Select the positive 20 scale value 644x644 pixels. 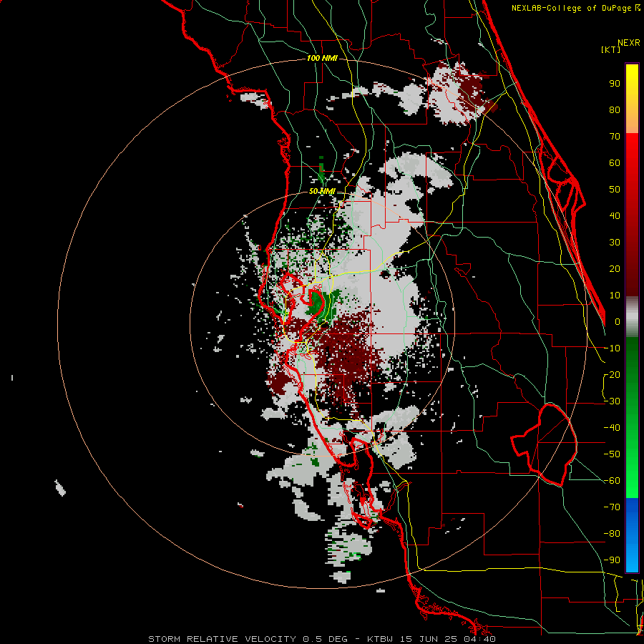pyautogui.click(x=615, y=268)
